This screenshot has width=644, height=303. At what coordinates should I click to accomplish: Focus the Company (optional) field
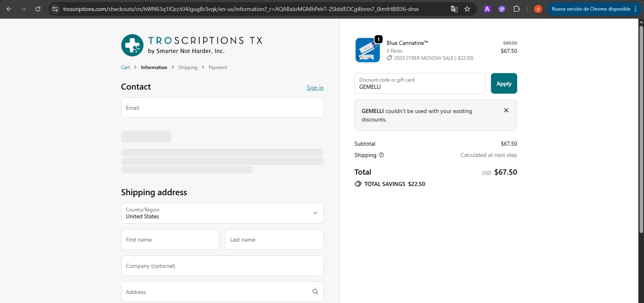pos(222,266)
